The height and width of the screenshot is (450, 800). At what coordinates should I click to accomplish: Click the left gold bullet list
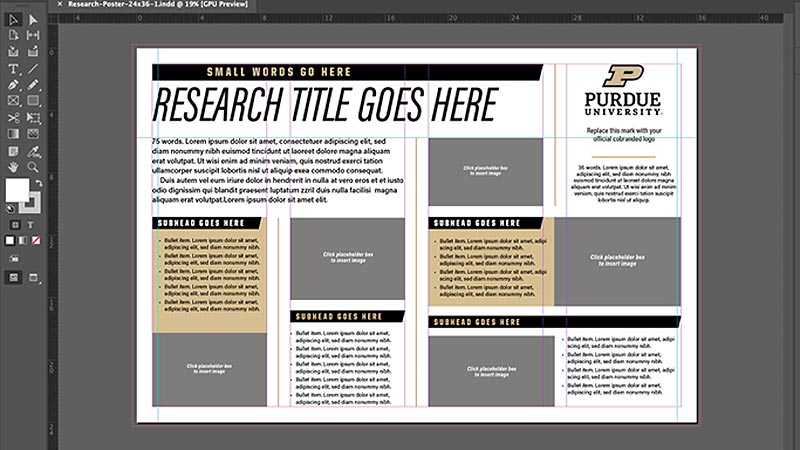pos(209,274)
